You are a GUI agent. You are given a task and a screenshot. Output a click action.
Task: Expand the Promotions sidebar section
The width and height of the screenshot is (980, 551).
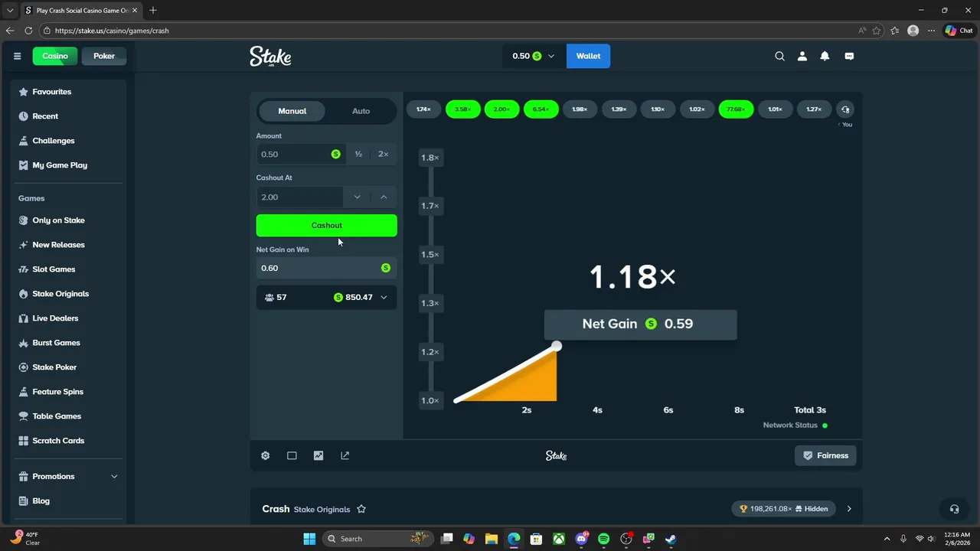pyautogui.click(x=69, y=476)
